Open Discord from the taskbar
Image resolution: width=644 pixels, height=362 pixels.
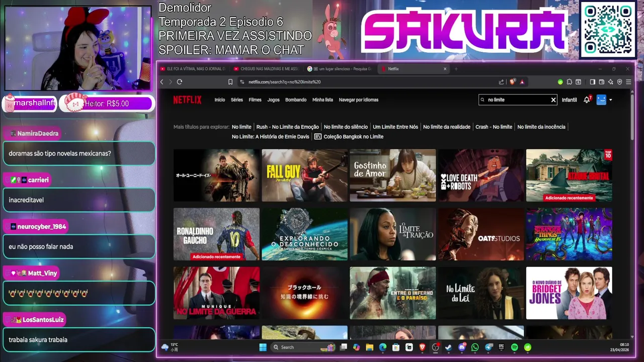tap(462, 347)
